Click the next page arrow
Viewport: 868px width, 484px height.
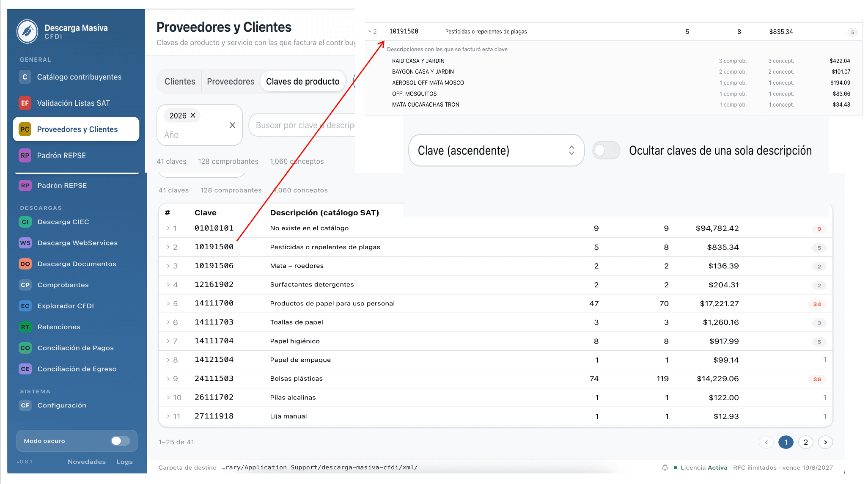click(x=825, y=442)
